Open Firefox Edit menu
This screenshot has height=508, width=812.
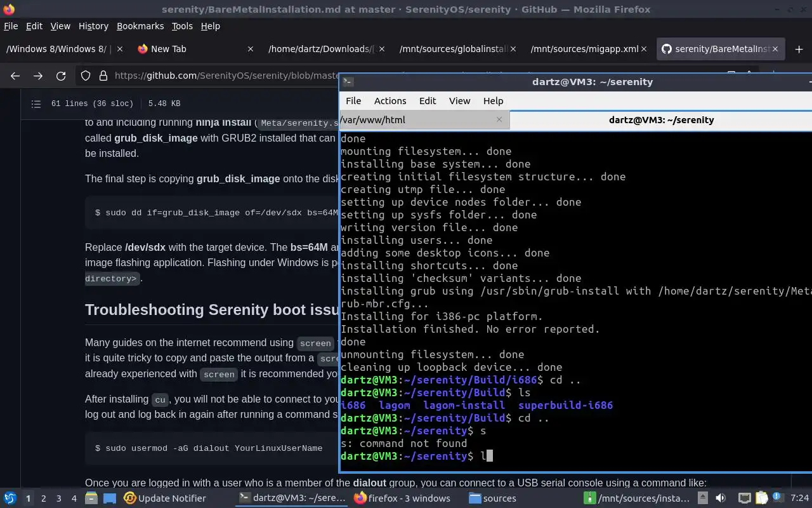[34, 26]
